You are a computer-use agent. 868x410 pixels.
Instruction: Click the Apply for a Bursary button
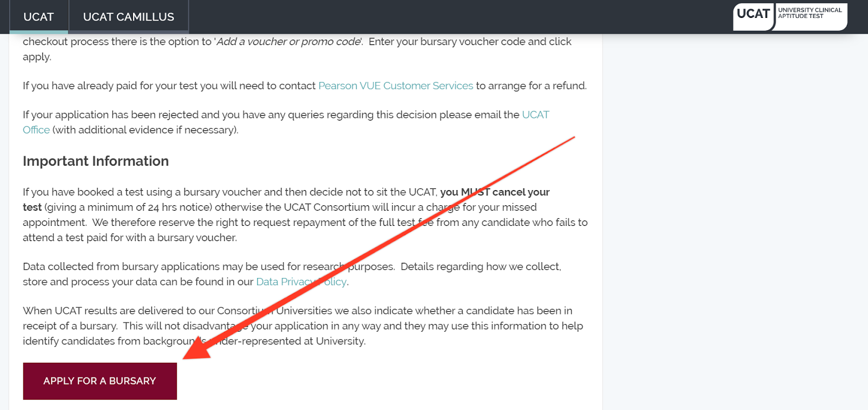click(x=100, y=381)
